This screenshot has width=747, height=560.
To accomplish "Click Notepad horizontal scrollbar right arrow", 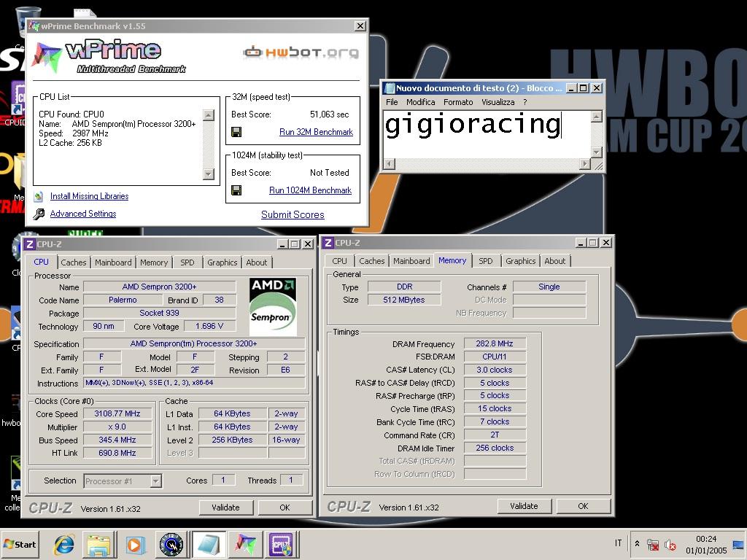I will tap(585, 164).
